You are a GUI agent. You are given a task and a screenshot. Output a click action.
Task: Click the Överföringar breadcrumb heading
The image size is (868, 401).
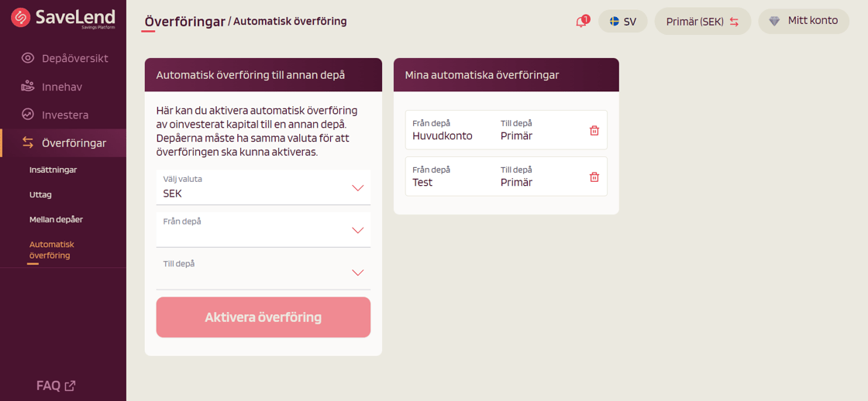click(x=184, y=22)
